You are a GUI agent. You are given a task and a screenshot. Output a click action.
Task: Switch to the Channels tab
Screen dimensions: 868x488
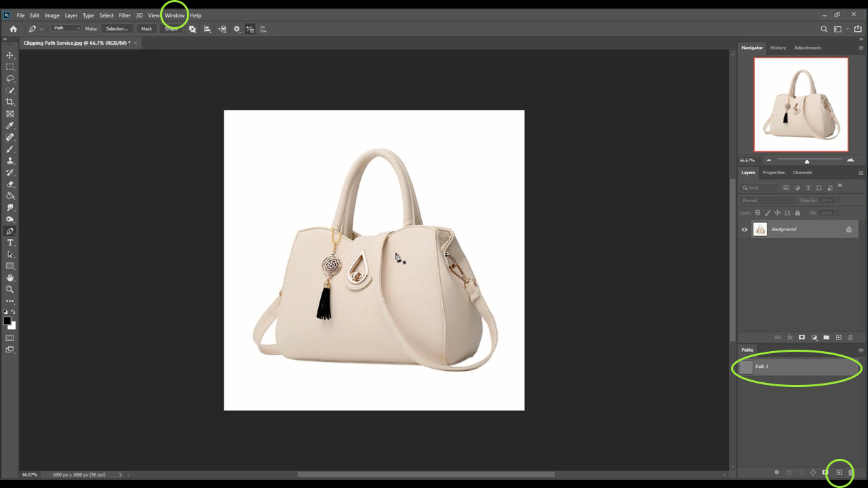[802, 172]
